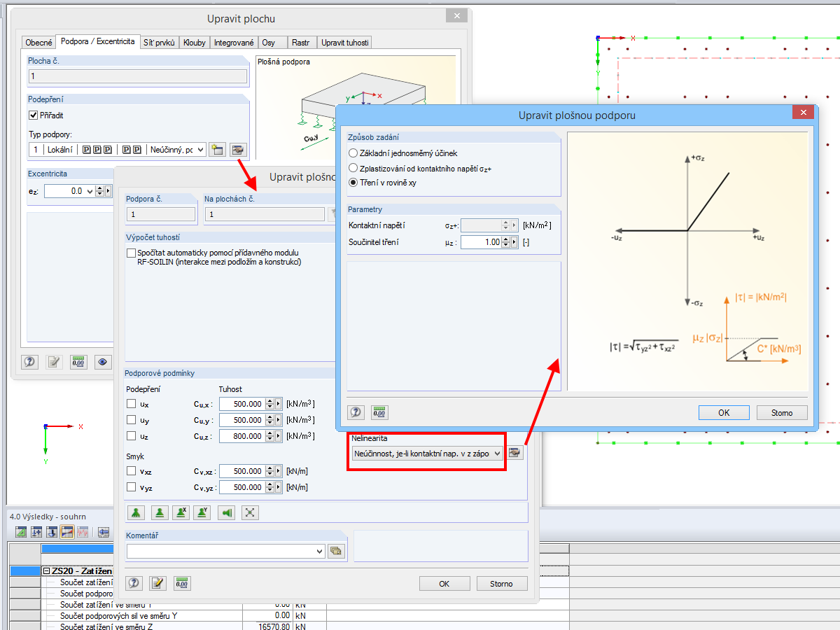Viewport: 840px width, 630px height.
Task: Click the first green support preset icon
Action: pyautogui.click(x=136, y=512)
